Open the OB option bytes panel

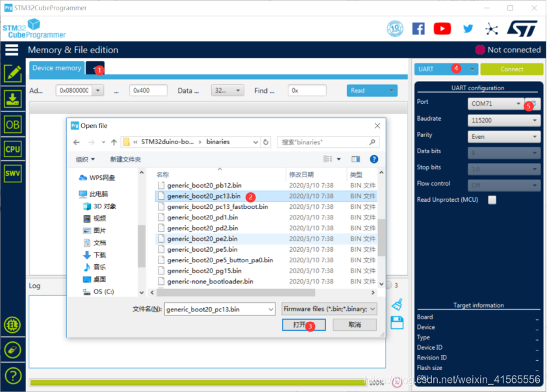point(13,125)
